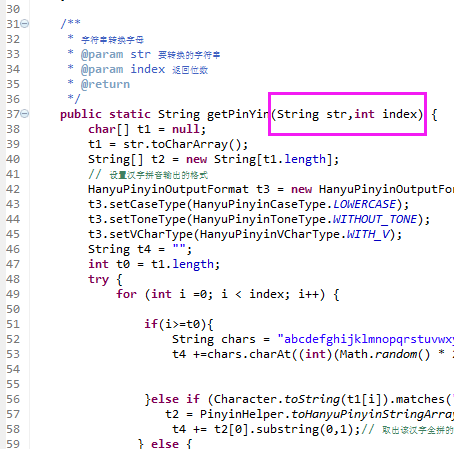
Task: Click the WITH_V constant on line 45
Action: tap(368, 234)
